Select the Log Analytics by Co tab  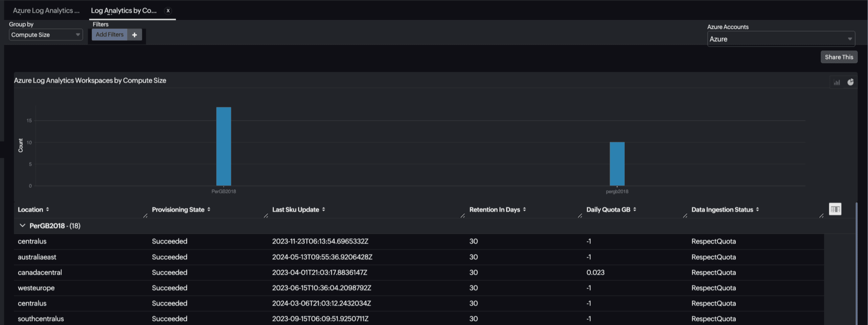(123, 11)
